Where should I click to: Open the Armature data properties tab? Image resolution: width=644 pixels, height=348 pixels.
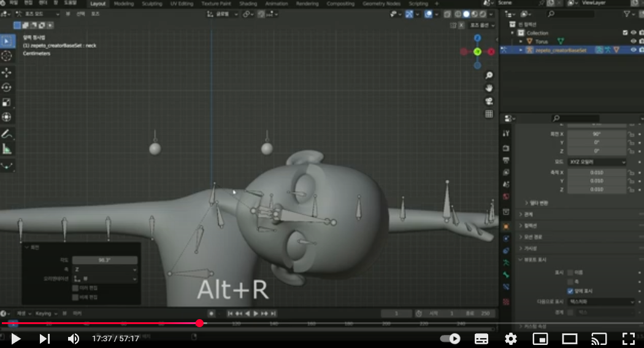click(x=506, y=263)
